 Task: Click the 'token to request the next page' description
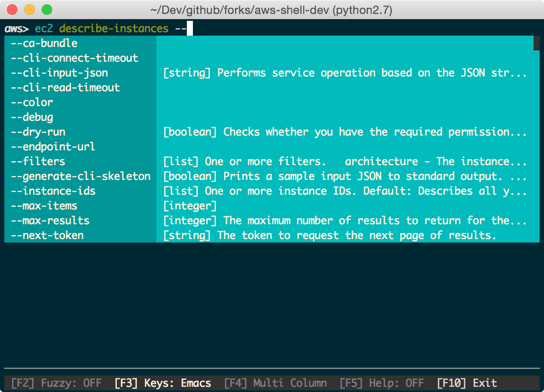(x=330, y=235)
